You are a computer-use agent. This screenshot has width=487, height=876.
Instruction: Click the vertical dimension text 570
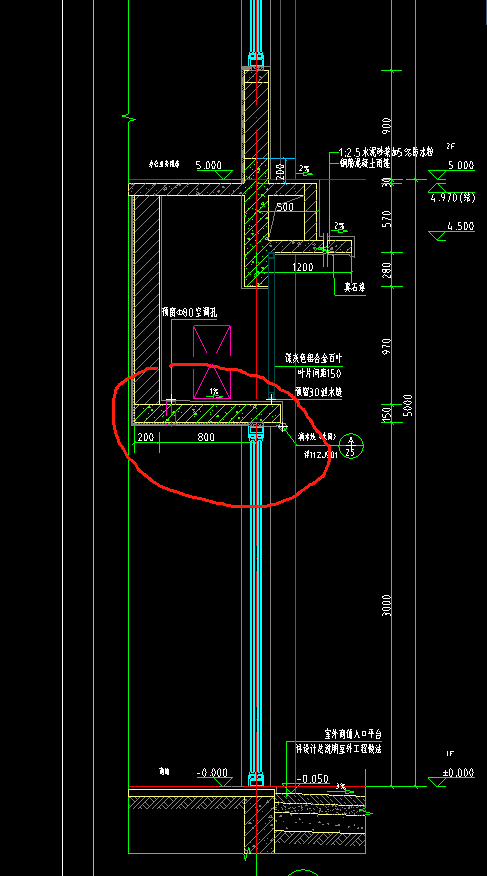(387, 219)
